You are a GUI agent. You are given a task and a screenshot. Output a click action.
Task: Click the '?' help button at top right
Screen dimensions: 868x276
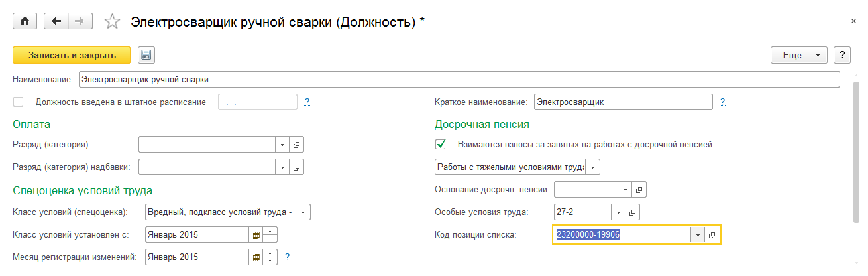point(841,56)
